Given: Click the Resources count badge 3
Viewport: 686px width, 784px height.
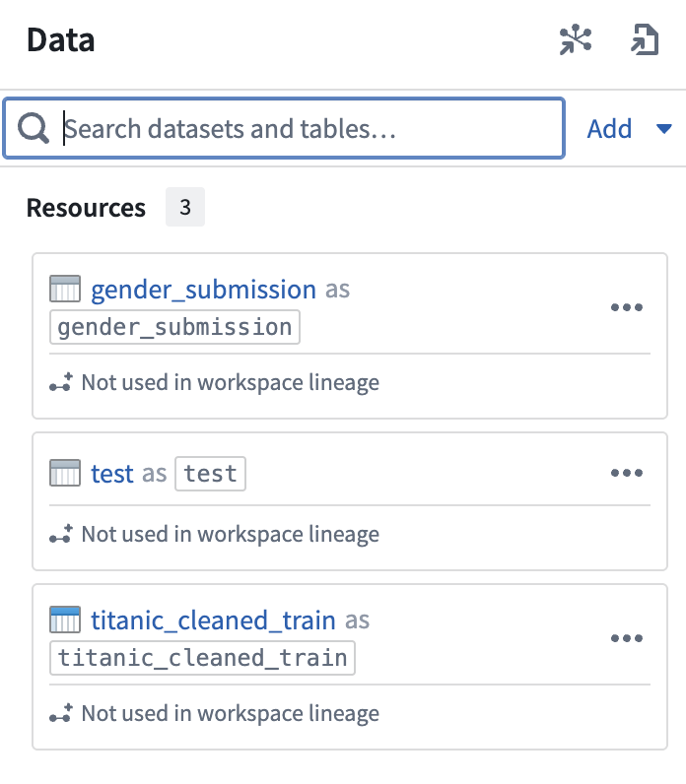Looking at the screenshot, I should tap(185, 207).
